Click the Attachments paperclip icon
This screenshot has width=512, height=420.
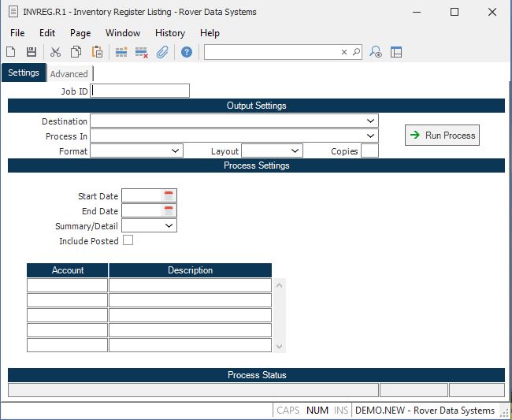coord(162,52)
